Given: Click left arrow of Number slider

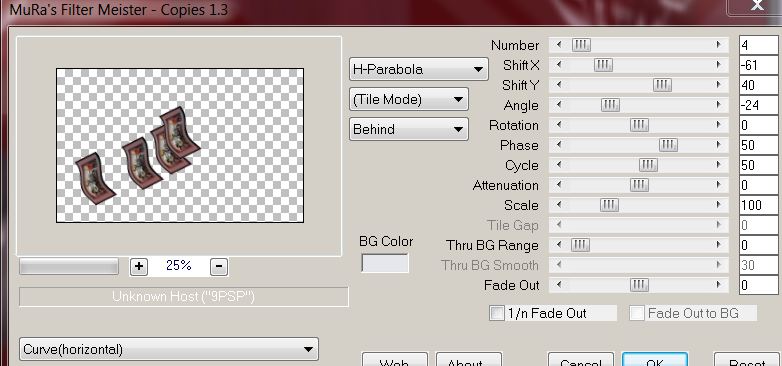Looking at the screenshot, I should [x=559, y=45].
